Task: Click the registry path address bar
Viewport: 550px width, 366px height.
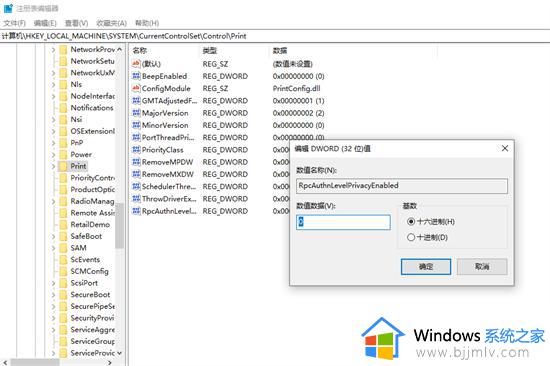Action: tap(275, 36)
